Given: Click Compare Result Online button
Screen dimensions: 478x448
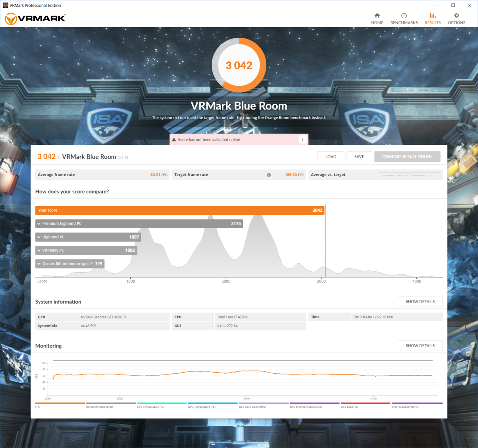Looking at the screenshot, I should click(407, 157).
